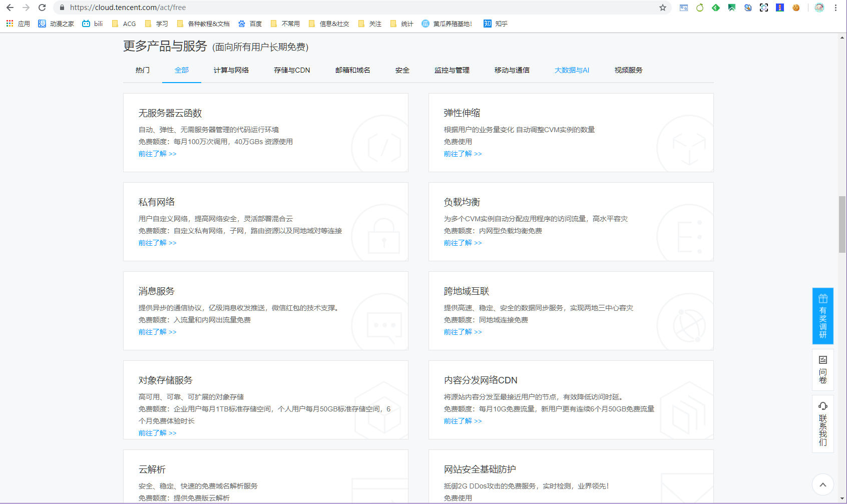847x504 pixels.
Task: Click the green circular extension icon
Action: tap(700, 8)
